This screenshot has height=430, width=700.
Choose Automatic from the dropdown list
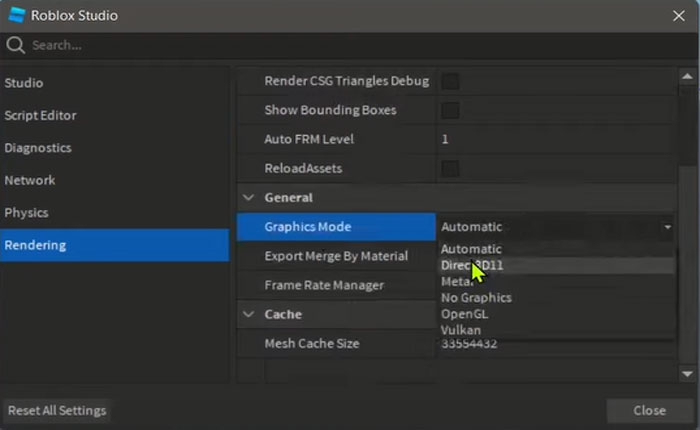click(x=556, y=249)
